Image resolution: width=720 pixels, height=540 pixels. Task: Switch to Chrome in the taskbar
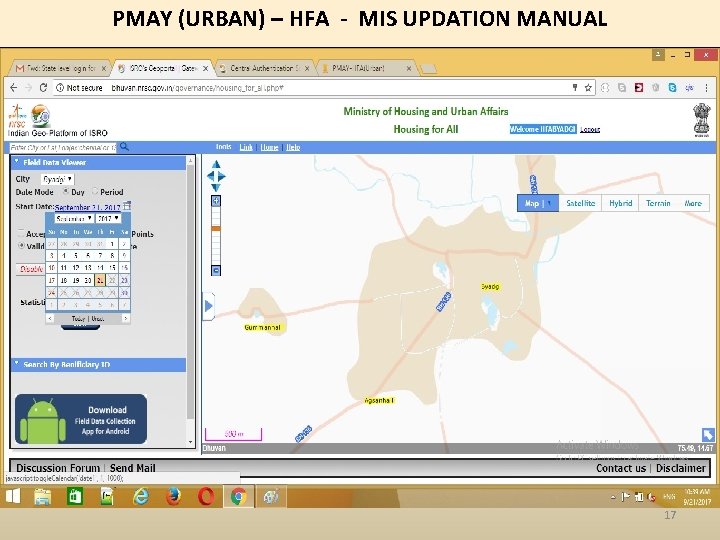(238, 497)
